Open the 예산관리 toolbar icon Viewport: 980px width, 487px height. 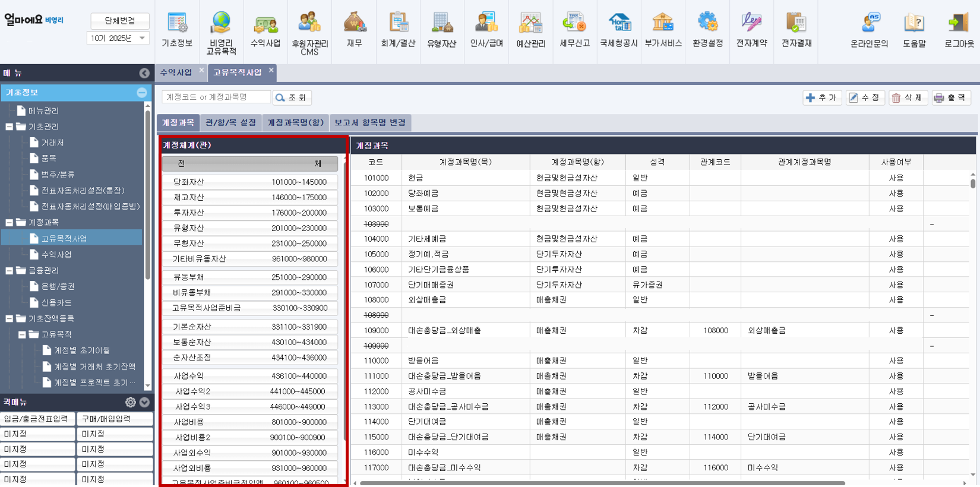pos(530,30)
